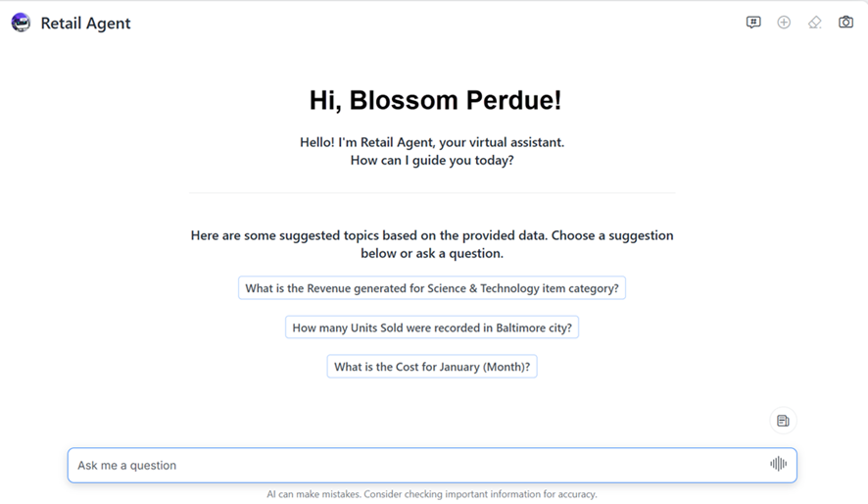Viewport: 868px width, 504px height.
Task: Click the "below or ask a question." line
Action: (x=432, y=253)
